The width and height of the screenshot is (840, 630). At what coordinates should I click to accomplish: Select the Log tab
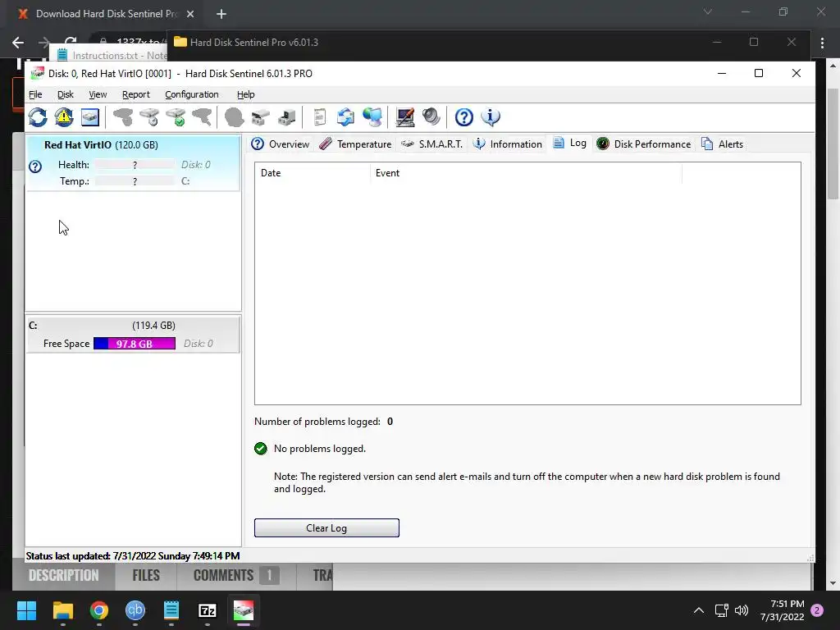(569, 143)
